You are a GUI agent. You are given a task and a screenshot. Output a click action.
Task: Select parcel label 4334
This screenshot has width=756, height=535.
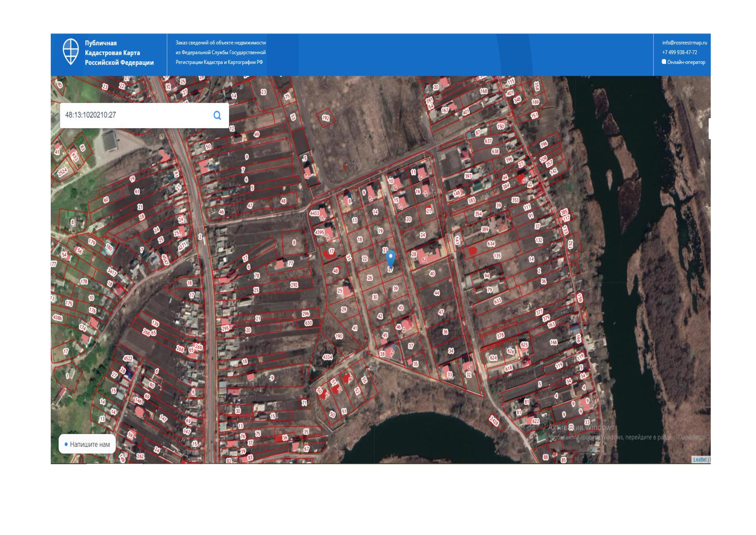[x=327, y=357]
